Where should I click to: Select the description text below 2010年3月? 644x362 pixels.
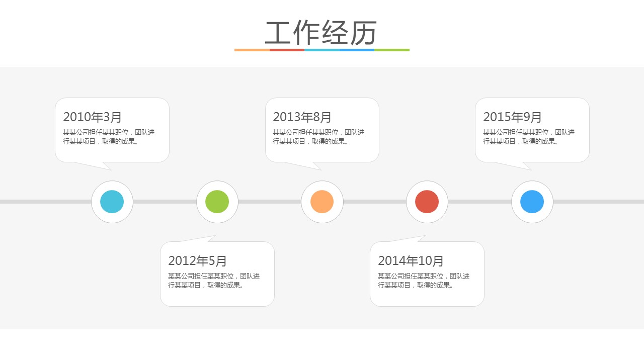pos(109,137)
